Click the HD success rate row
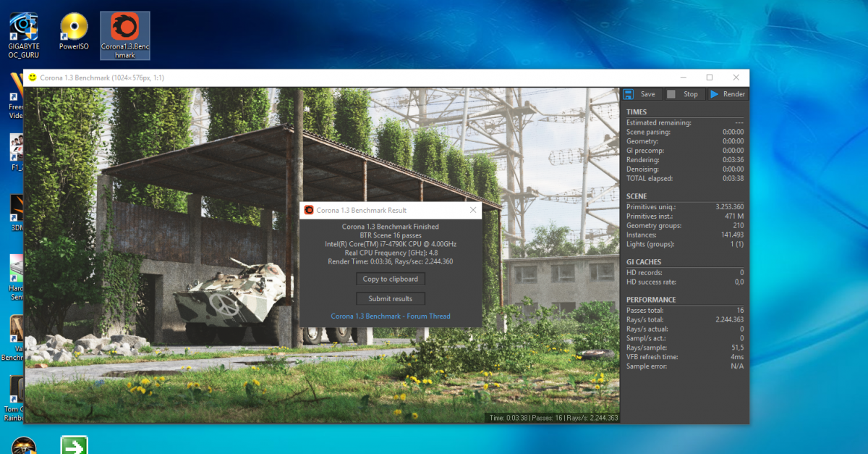 684,282
